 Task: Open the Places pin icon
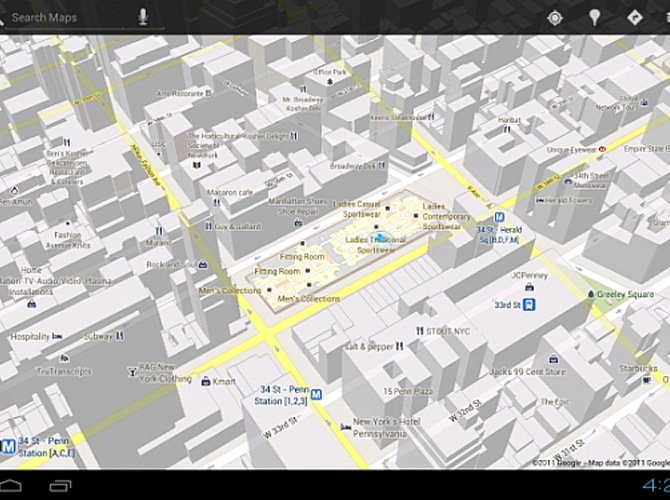[595, 18]
